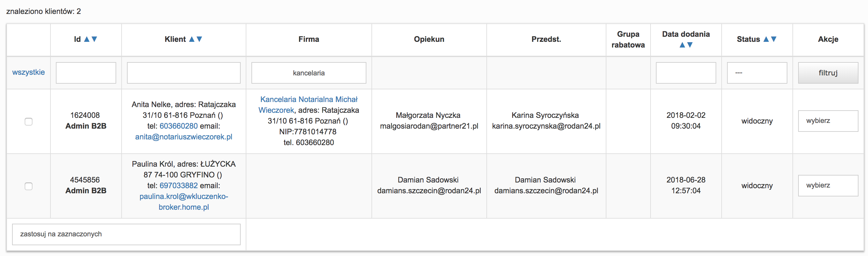Sort Id column ascending arrow
The width and height of the screenshot is (868, 256).
tap(87, 39)
